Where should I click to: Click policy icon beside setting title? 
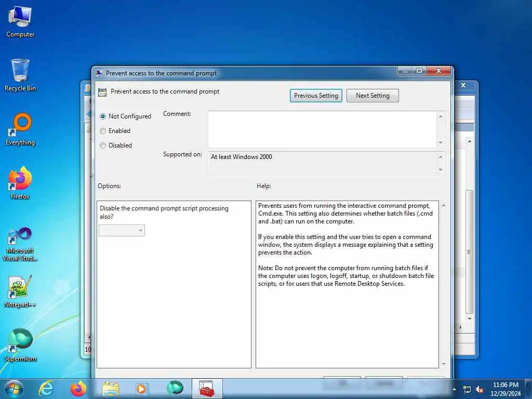click(x=102, y=92)
